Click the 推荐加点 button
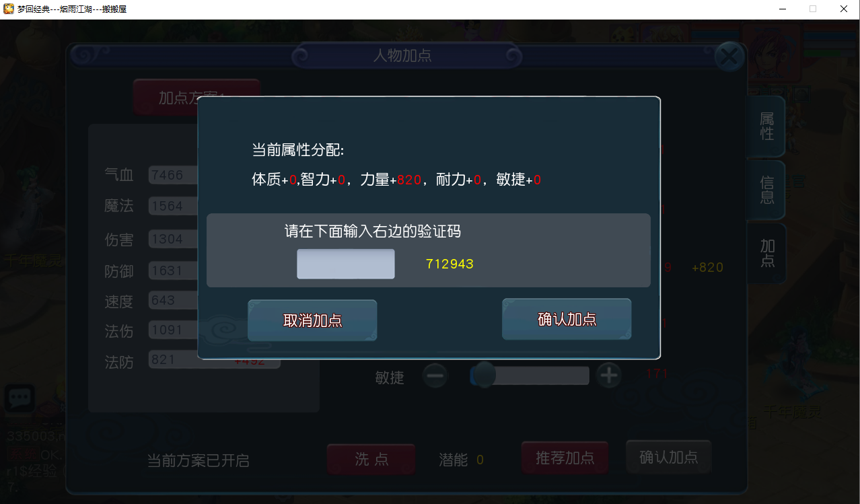 pyautogui.click(x=565, y=458)
